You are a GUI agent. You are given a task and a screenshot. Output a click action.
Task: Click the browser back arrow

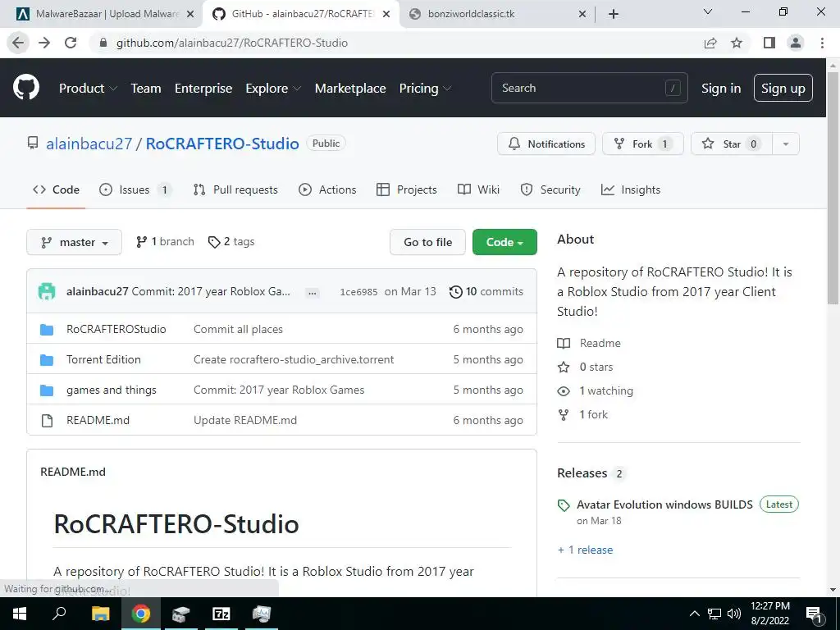(18, 43)
